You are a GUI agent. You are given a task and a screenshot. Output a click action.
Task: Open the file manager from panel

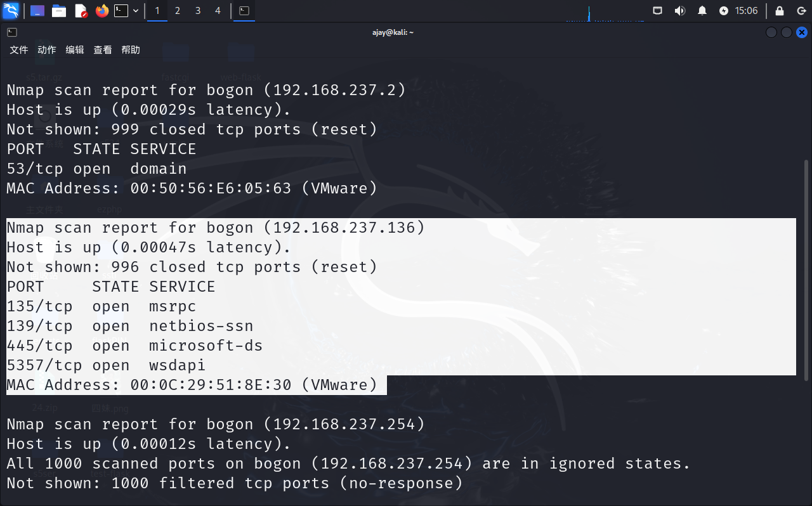tap(59, 11)
